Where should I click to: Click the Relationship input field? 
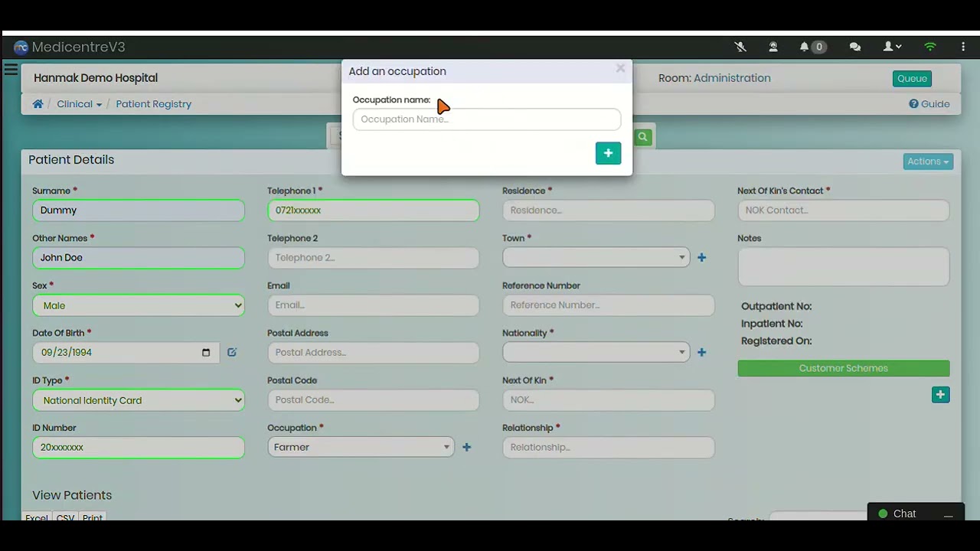(x=609, y=448)
